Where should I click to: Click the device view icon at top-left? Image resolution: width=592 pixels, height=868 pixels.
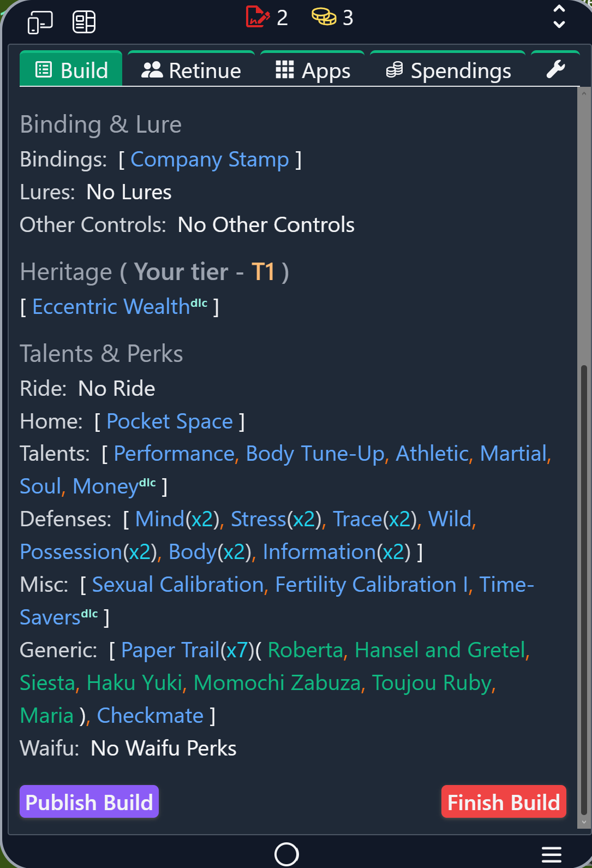[x=40, y=22]
